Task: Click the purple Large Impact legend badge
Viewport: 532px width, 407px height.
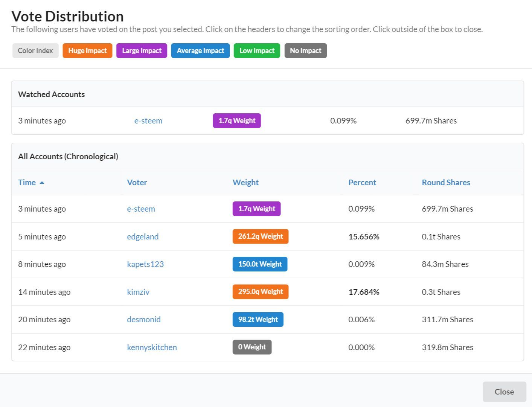Action: (x=142, y=50)
